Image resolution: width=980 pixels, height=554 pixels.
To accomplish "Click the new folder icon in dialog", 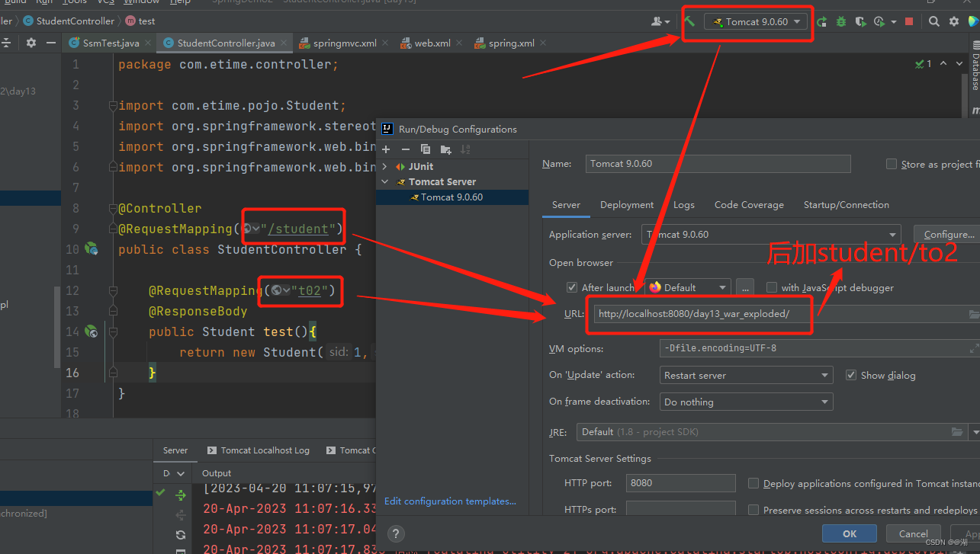I will (x=445, y=149).
